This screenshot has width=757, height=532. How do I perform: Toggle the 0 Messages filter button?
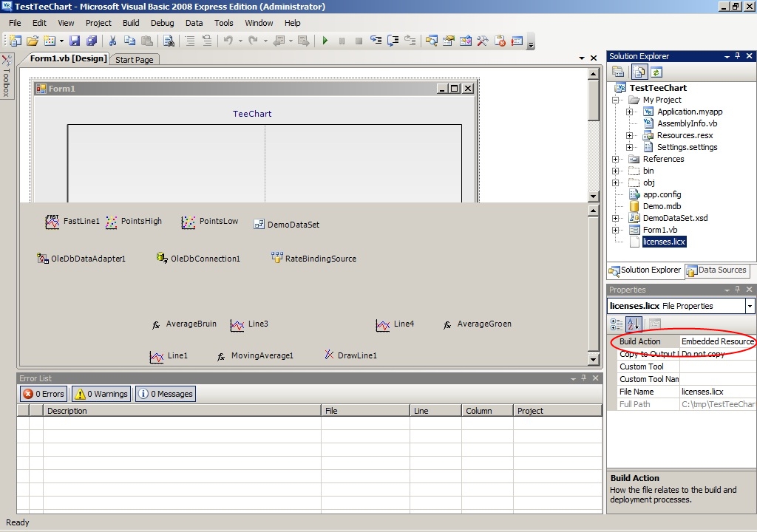pos(166,394)
